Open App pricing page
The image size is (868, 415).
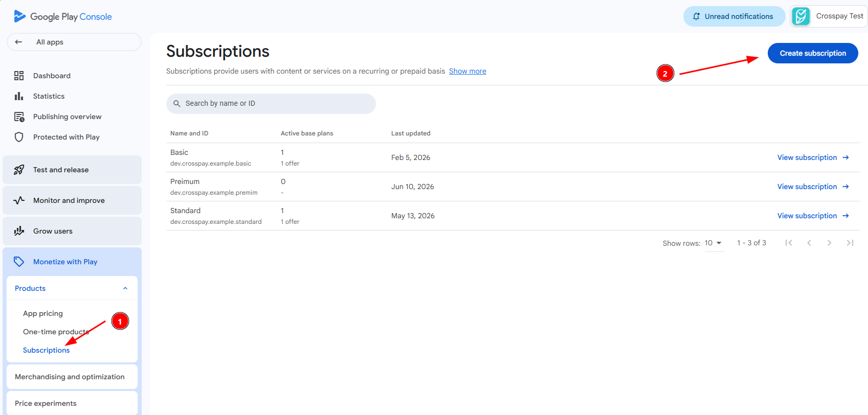[43, 313]
